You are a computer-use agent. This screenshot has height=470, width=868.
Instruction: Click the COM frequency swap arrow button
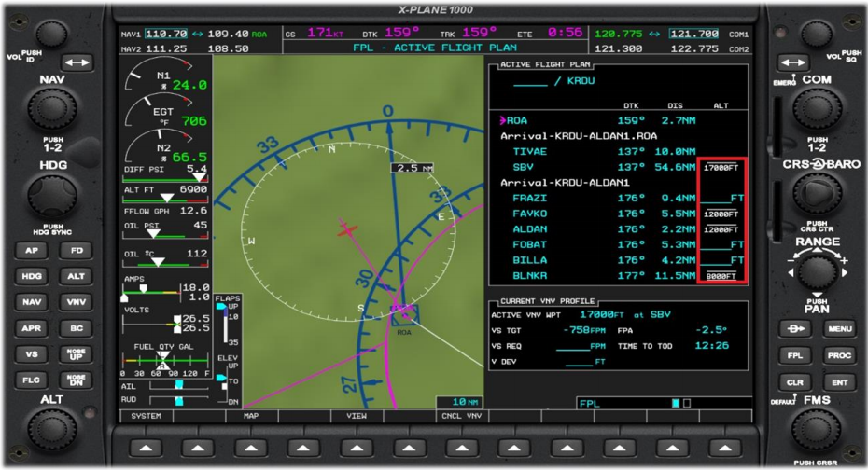point(792,62)
